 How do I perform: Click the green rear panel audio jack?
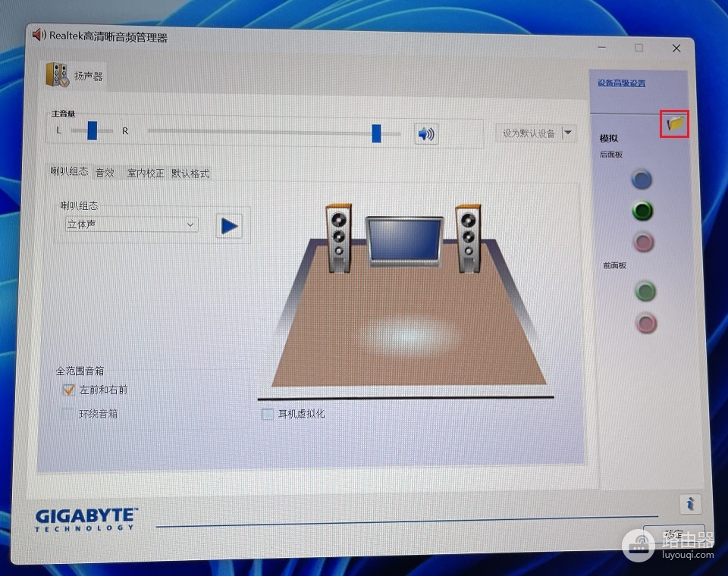pos(642,211)
